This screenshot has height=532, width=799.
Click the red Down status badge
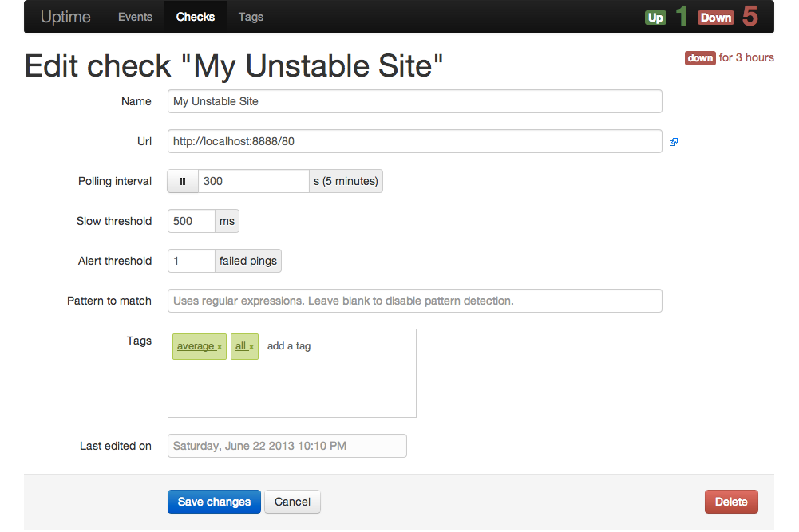(x=715, y=18)
